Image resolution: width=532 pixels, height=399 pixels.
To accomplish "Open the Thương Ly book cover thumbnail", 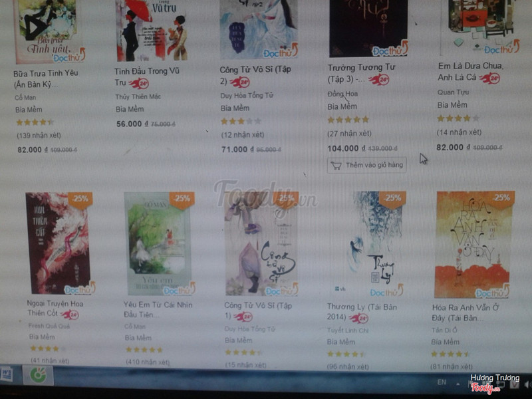I will [x=375, y=243].
